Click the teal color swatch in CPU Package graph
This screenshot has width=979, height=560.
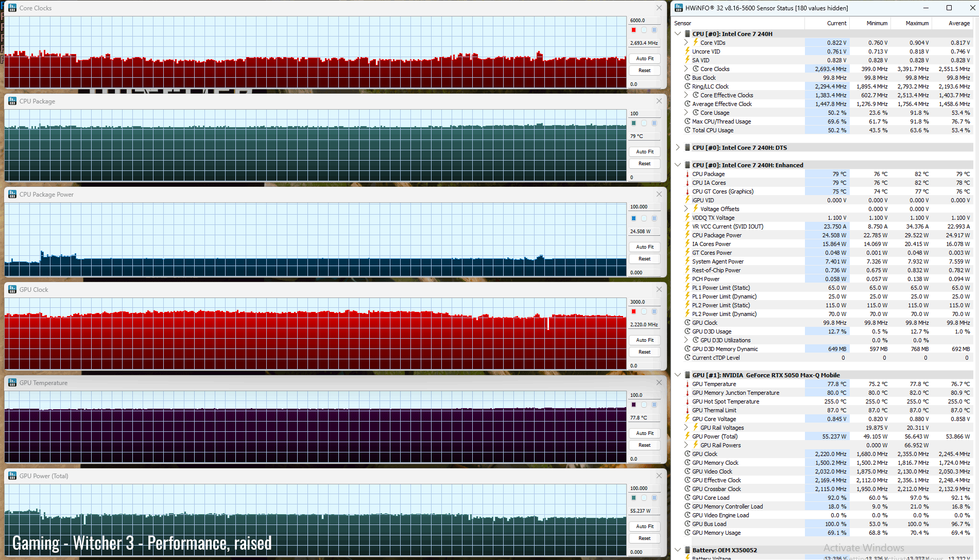[x=633, y=123]
